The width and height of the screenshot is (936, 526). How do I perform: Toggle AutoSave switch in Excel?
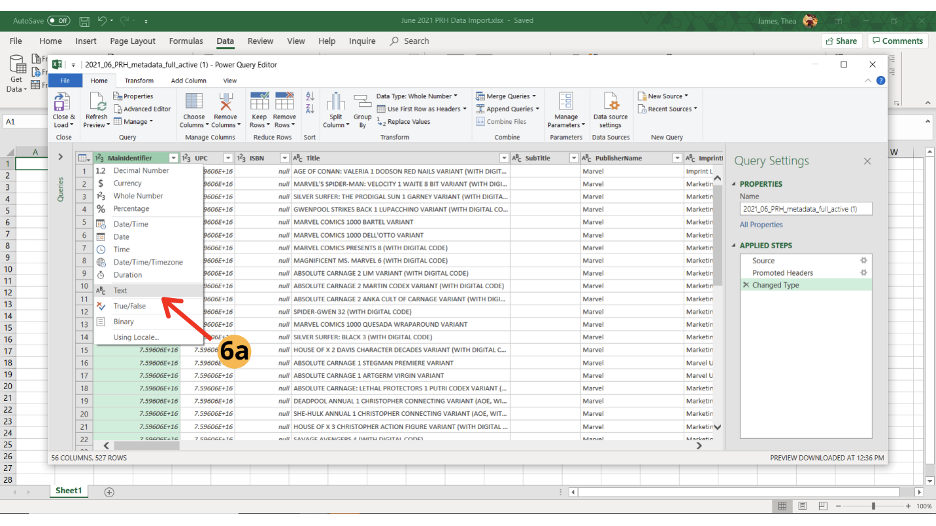pyautogui.click(x=58, y=21)
